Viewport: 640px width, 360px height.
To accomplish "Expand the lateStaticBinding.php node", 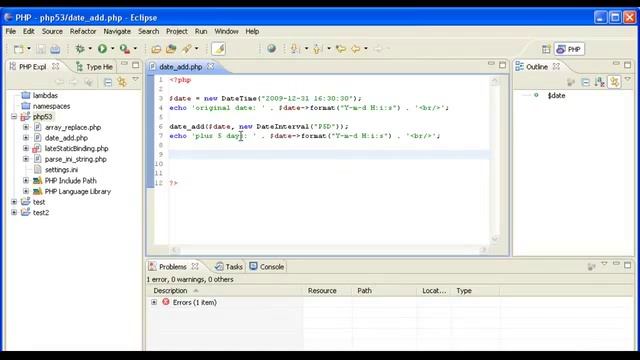I will [x=26, y=149].
